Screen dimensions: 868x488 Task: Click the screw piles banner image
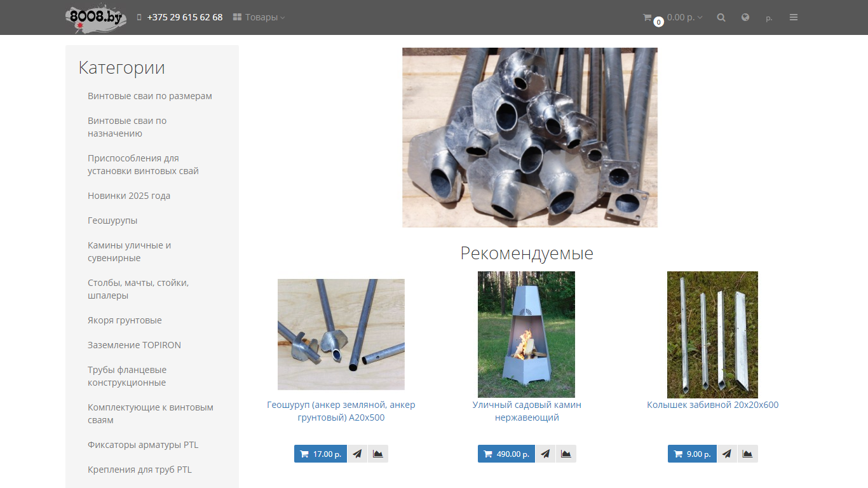[530, 137]
